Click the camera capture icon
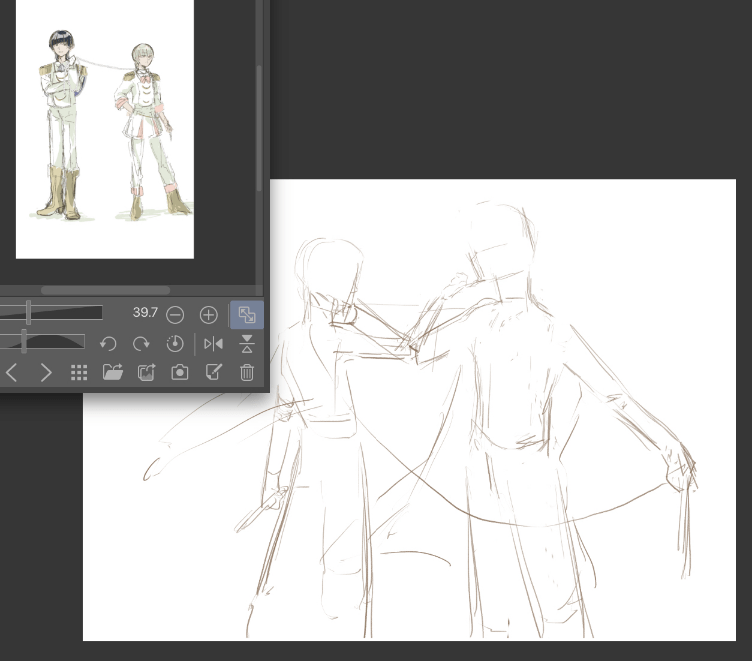The height and width of the screenshot is (661, 752). click(180, 373)
